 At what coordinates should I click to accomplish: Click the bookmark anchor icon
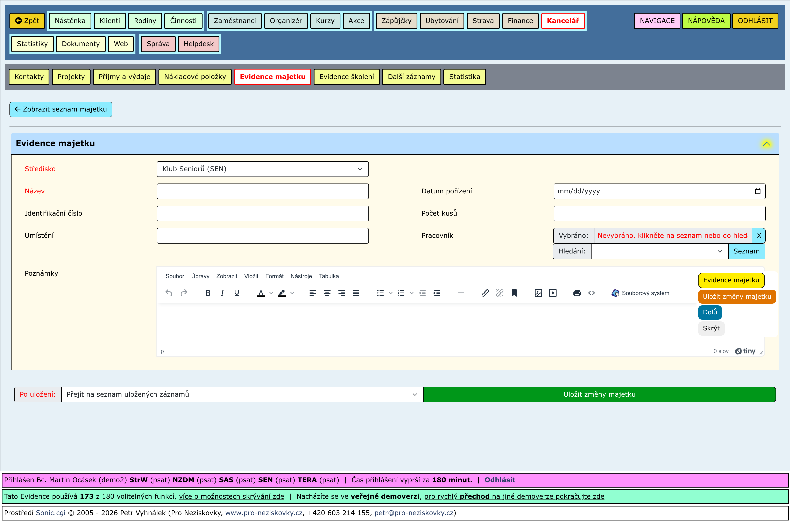514,293
